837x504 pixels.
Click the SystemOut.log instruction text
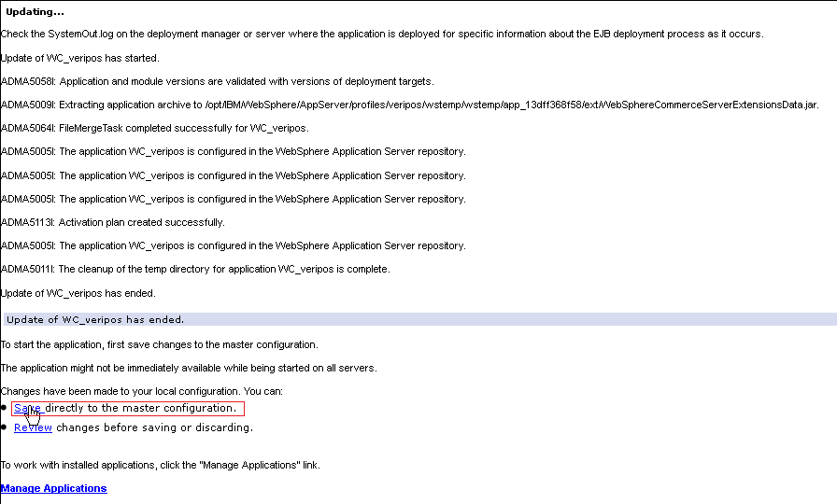[381, 34]
